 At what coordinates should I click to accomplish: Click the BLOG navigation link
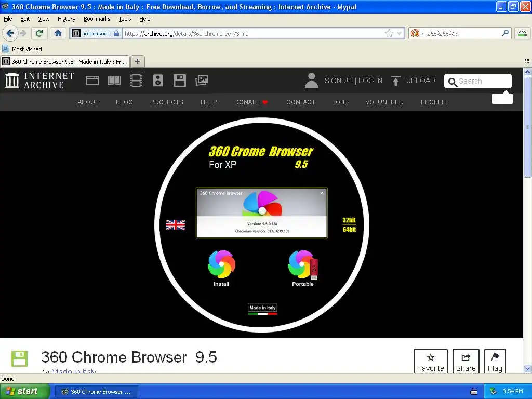pos(124,102)
